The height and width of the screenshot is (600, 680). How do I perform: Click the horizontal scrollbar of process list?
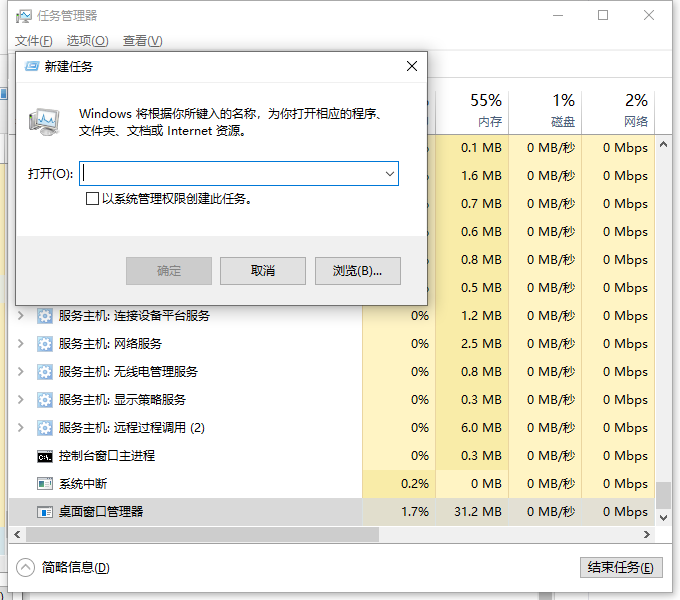200,535
